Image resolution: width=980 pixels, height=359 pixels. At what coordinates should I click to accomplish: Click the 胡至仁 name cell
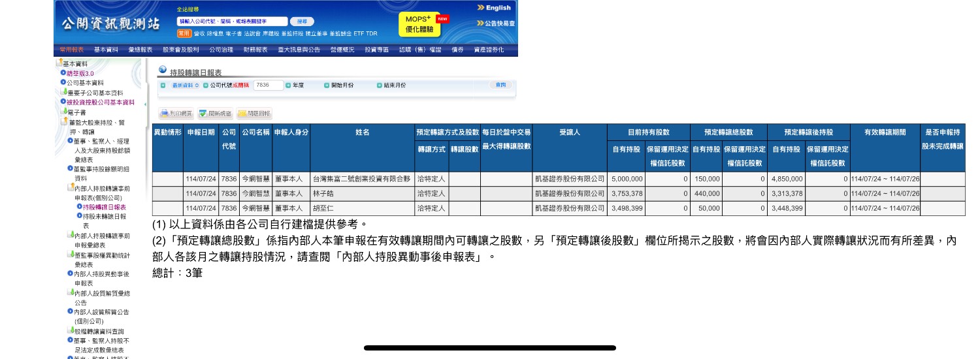click(x=362, y=209)
